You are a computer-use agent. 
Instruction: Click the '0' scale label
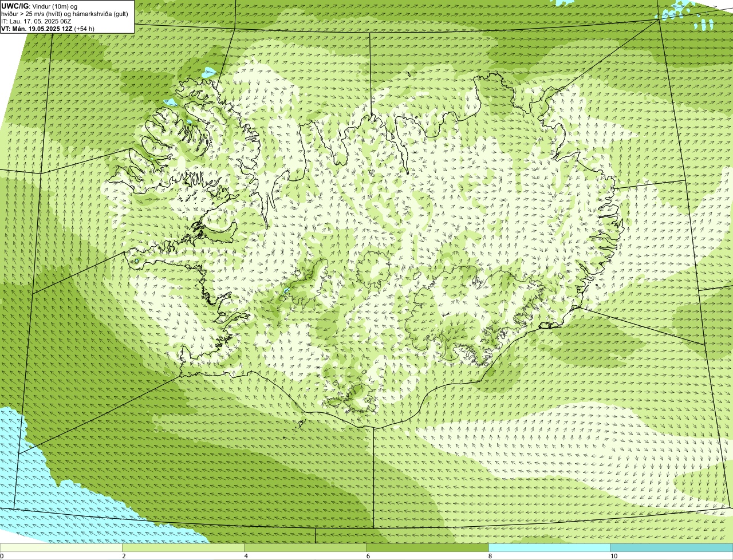tap(2, 556)
